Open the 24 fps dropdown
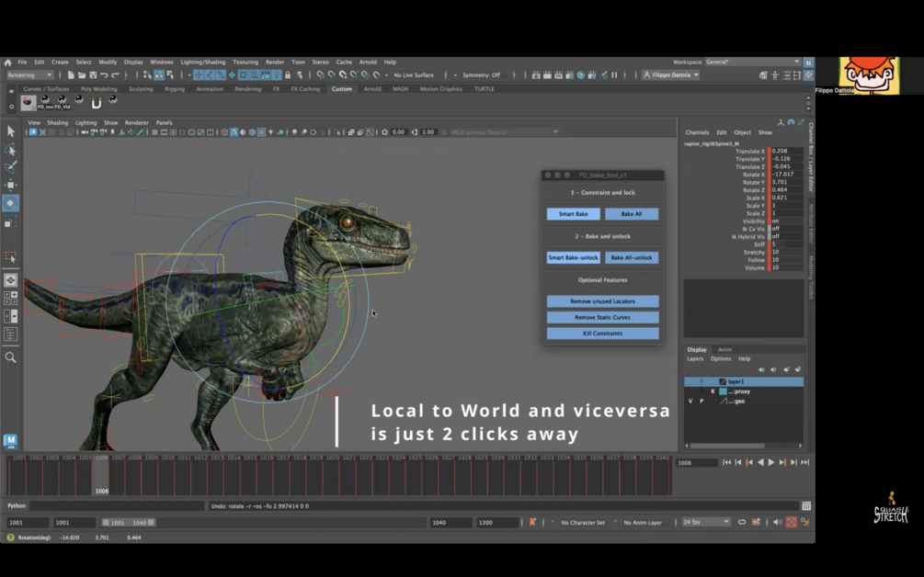This screenshot has height=577, width=924. 706,522
